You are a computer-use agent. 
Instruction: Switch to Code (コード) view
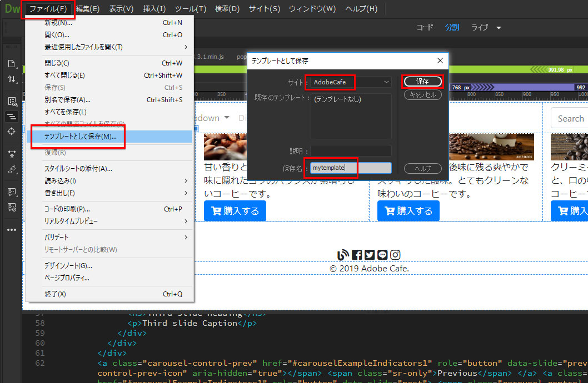click(425, 27)
